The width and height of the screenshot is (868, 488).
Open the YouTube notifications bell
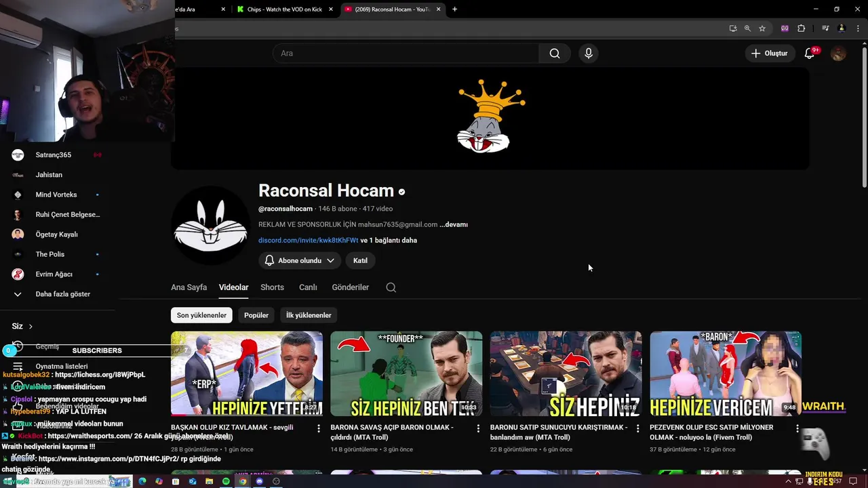click(x=809, y=54)
